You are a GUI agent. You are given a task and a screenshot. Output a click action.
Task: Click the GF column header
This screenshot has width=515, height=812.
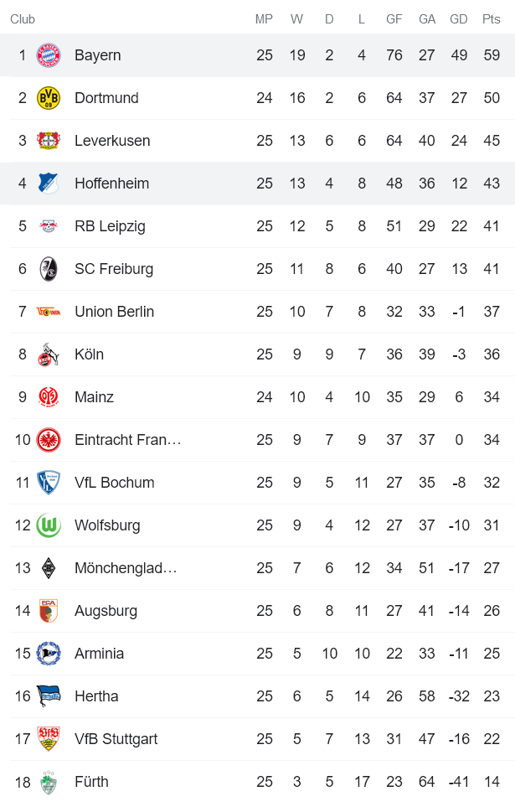pyautogui.click(x=394, y=18)
